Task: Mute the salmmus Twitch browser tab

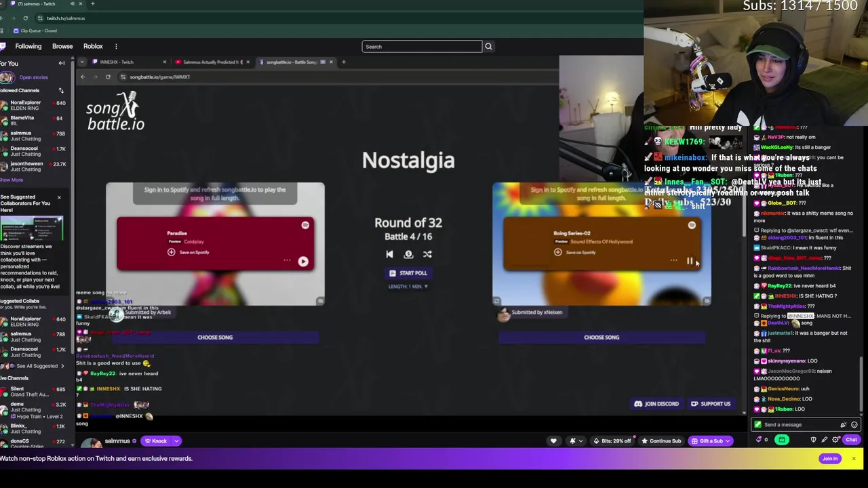Action: tap(72, 4)
